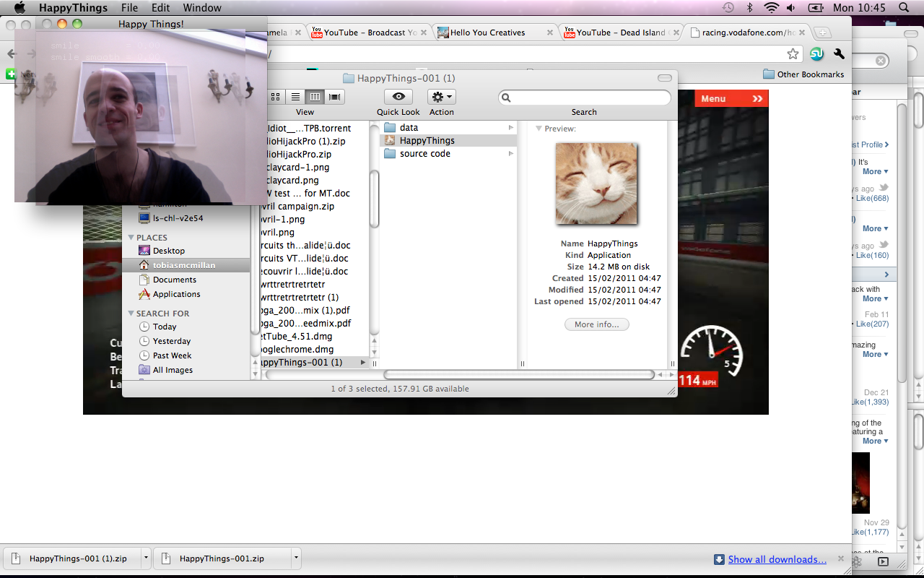Click the Wi-Fi status icon
The height and width of the screenshot is (578, 924).
click(771, 8)
